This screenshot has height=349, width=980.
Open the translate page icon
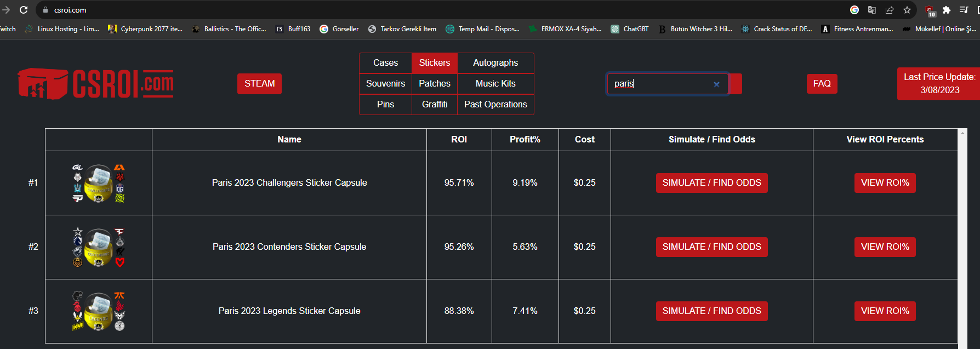872,10
